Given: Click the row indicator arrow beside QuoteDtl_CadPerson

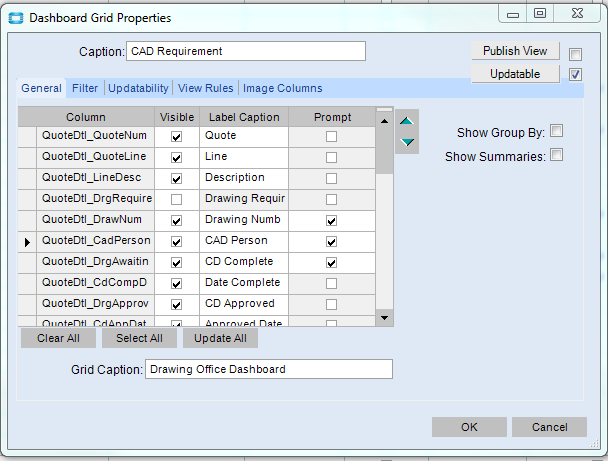Looking at the screenshot, I should coord(27,241).
